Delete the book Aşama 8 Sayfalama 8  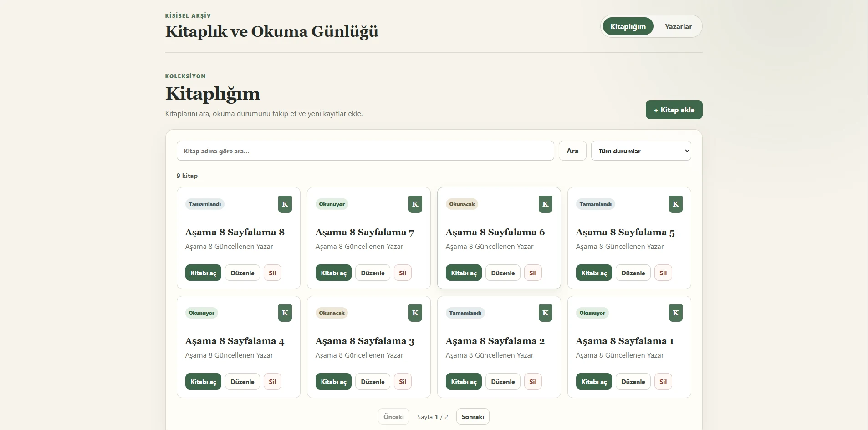[272, 273]
